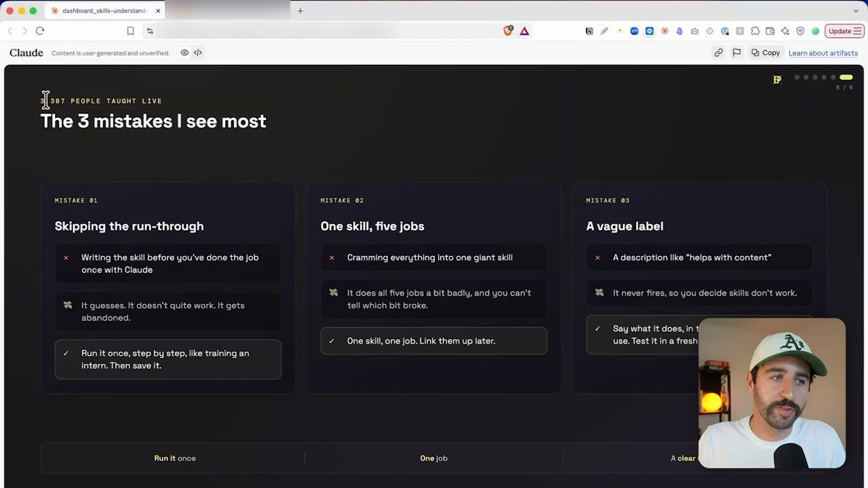
Task: Click the copy link chain icon
Action: pyautogui.click(x=718, y=53)
